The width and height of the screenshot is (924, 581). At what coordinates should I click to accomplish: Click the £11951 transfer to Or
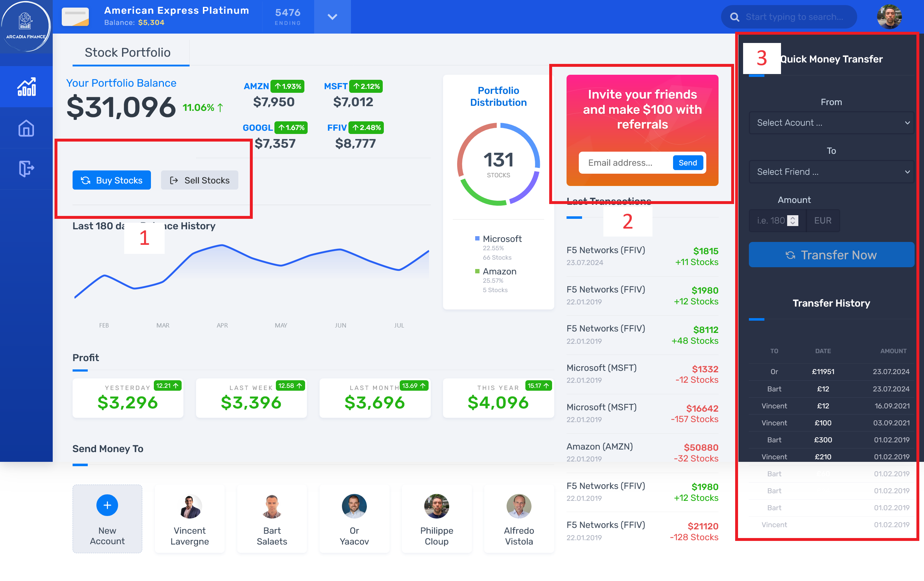[832, 372]
